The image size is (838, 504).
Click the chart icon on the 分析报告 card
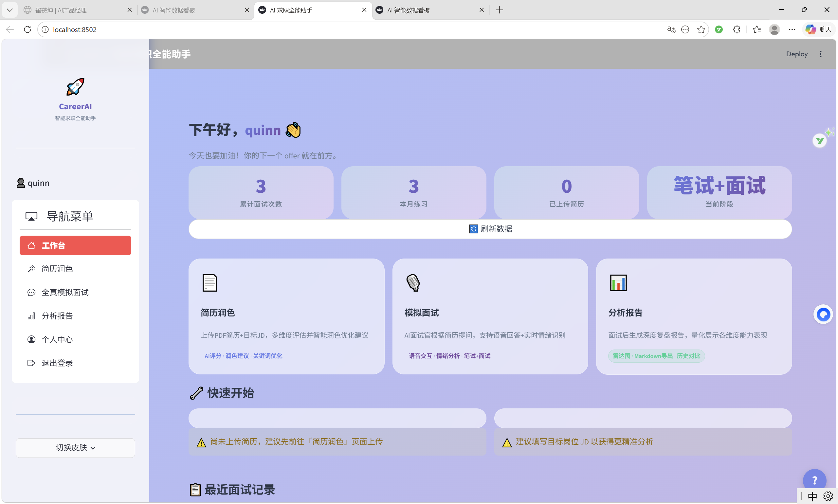pos(618,282)
